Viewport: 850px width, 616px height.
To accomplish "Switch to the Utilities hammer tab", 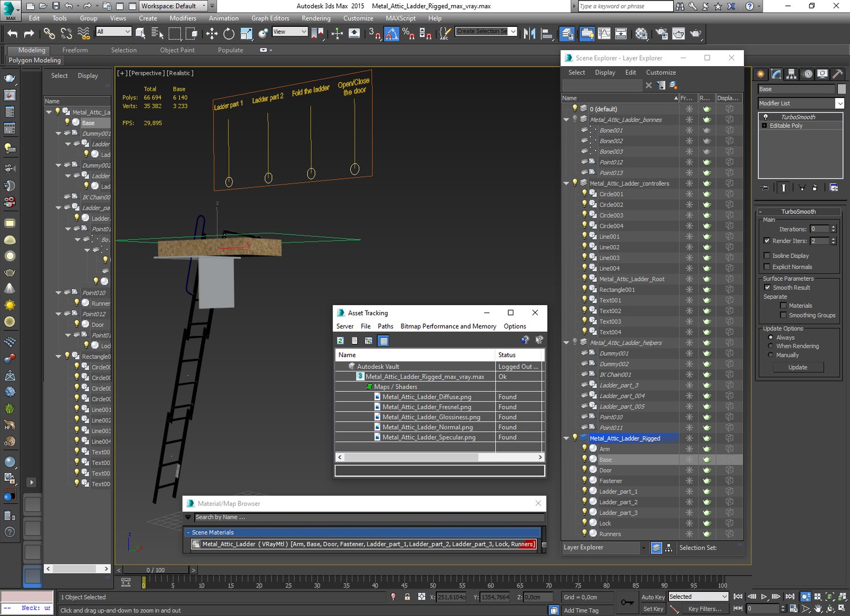I will [x=837, y=74].
